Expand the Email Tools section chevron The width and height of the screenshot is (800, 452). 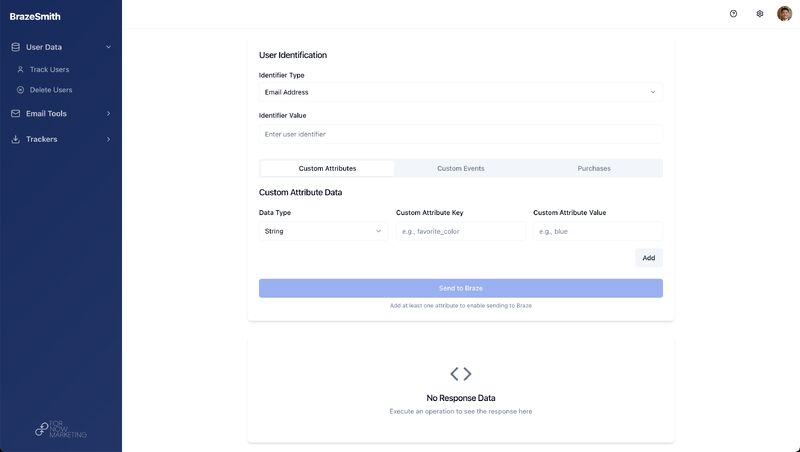pyautogui.click(x=108, y=113)
